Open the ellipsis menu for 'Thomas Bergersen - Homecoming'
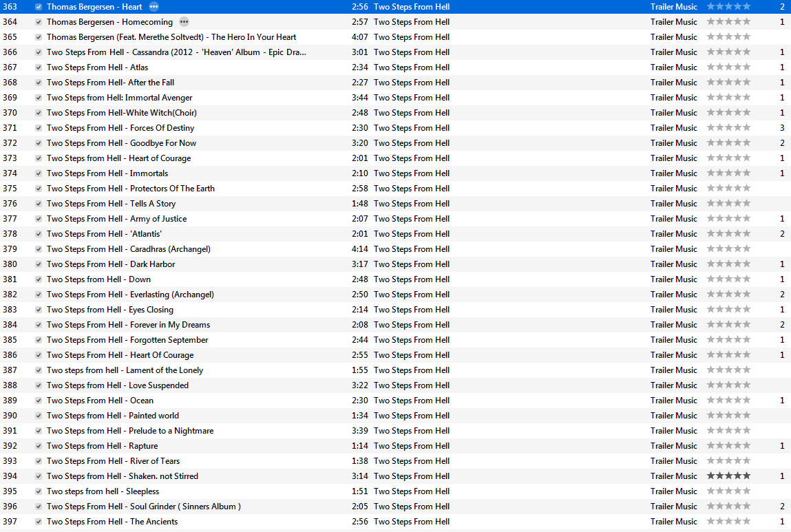The height and width of the screenshot is (532, 791). click(184, 21)
